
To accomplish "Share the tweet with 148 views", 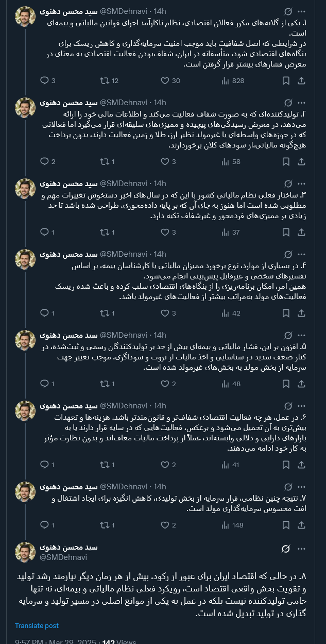I will click(x=302, y=525).
